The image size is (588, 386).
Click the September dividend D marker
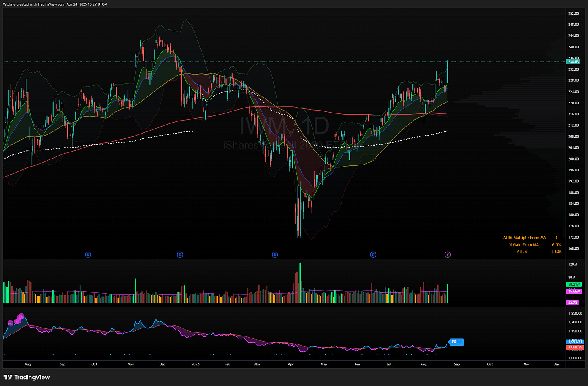(x=88, y=255)
